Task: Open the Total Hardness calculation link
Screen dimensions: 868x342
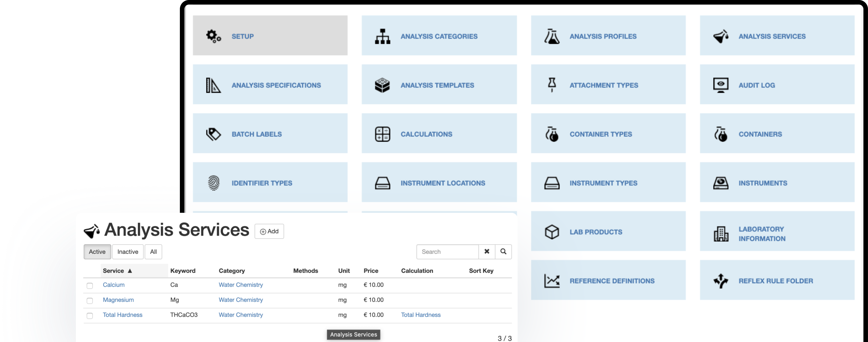Action: pyautogui.click(x=420, y=315)
